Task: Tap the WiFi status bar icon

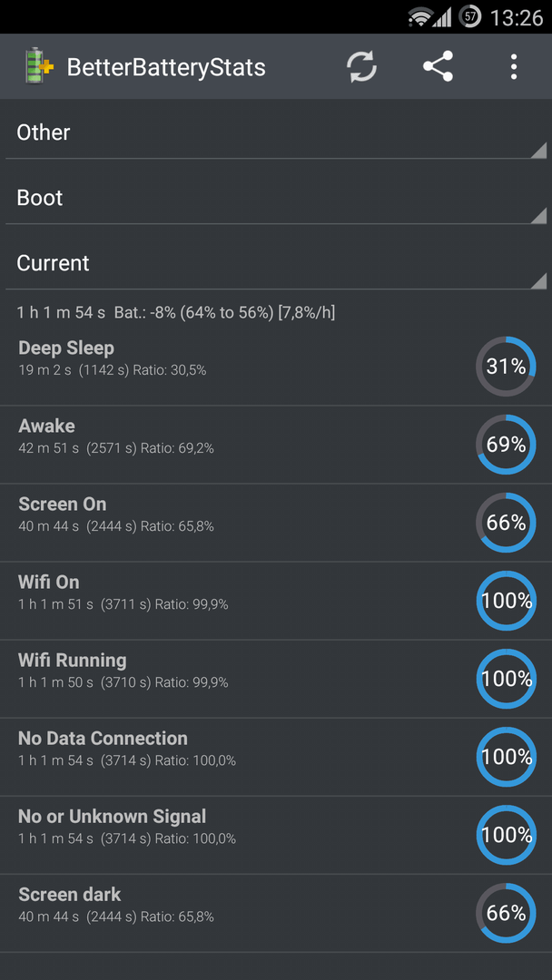Action: 419,17
